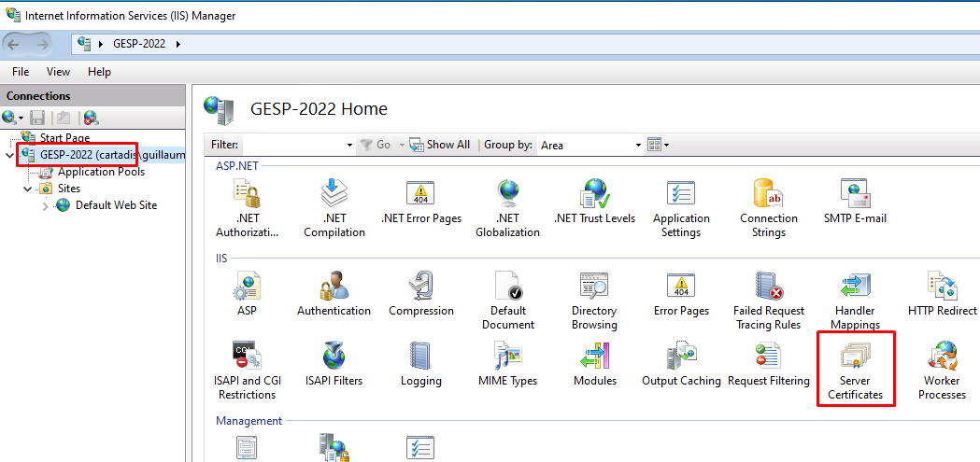Select the Sites tree node

click(69, 188)
